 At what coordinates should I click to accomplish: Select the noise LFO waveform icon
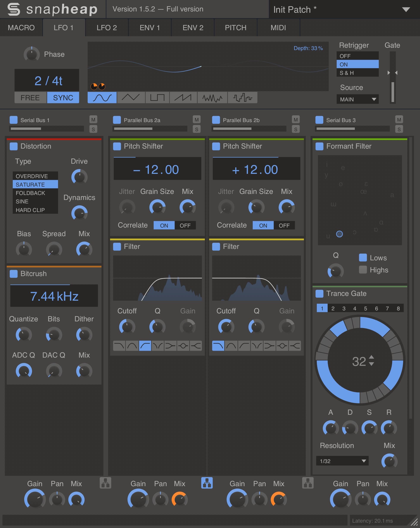coord(212,97)
